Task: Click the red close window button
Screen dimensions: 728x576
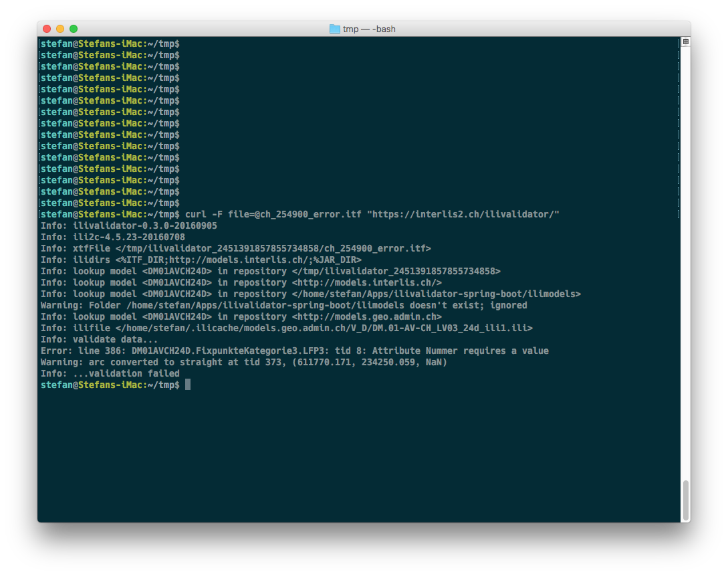Action: click(47, 29)
